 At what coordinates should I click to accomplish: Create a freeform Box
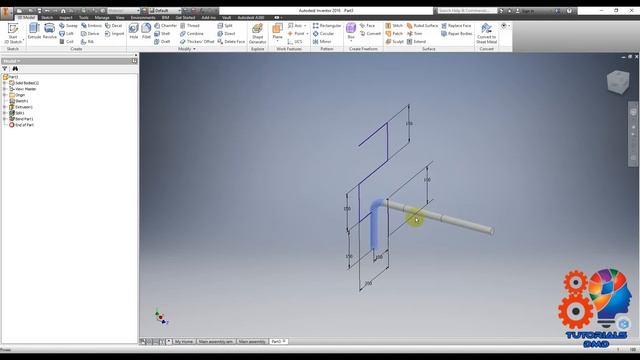351,32
